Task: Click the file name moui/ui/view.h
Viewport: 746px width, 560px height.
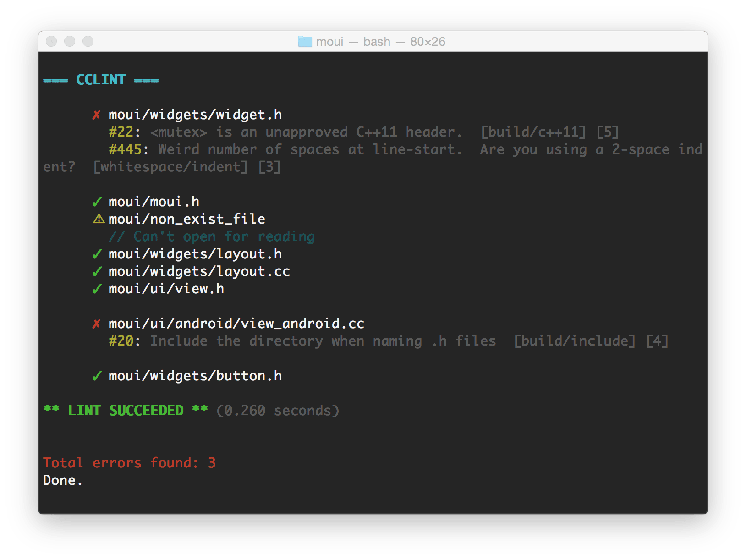Action: (x=166, y=289)
